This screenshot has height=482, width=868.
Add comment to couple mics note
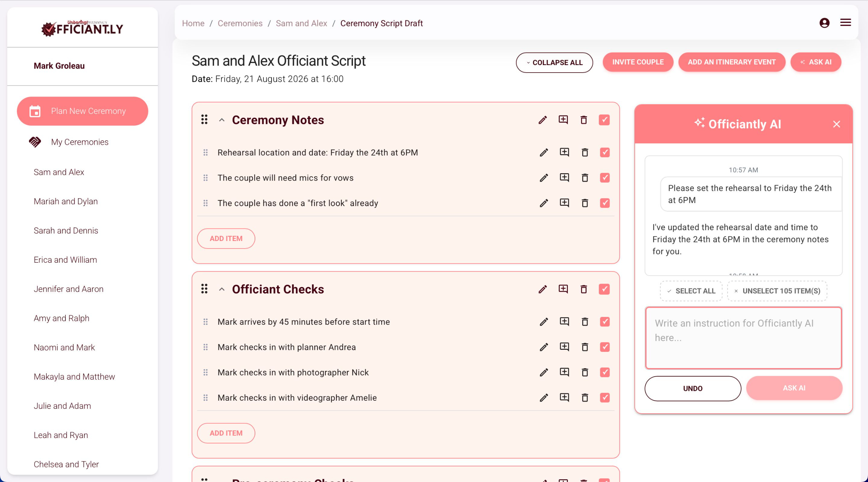(x=564, y=178)
